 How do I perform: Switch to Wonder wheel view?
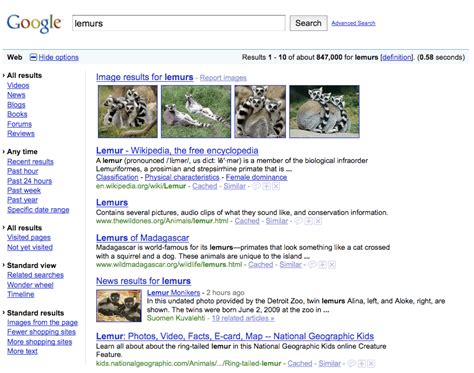click(x=30, y=285)
